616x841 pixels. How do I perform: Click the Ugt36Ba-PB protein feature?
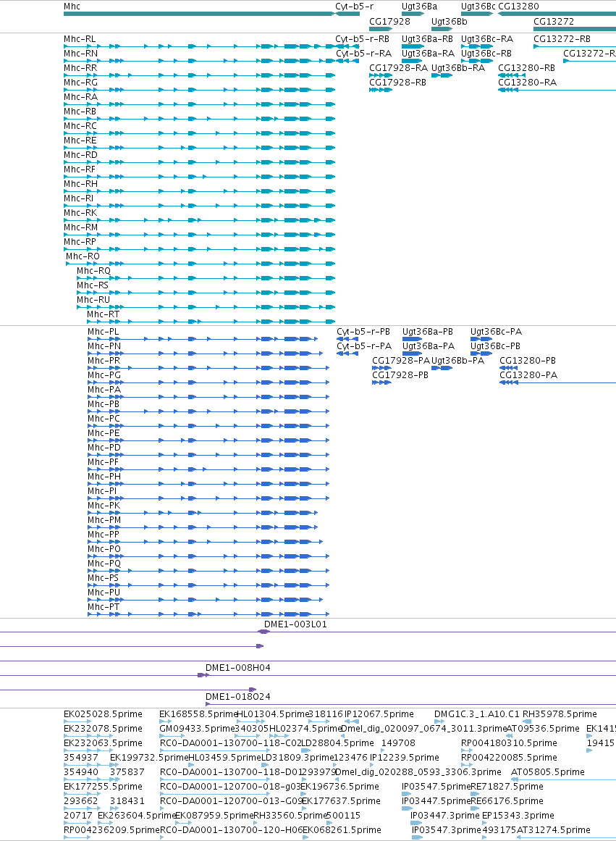point(413,339)
